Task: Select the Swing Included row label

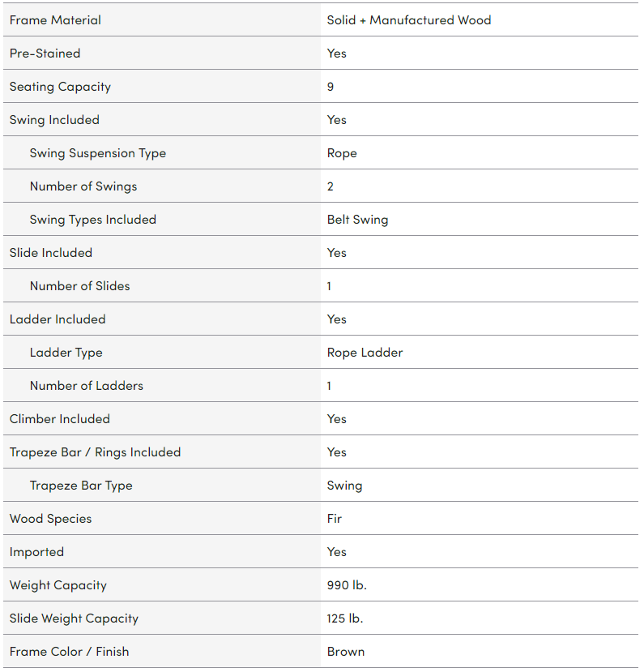Action: [54, 120]
